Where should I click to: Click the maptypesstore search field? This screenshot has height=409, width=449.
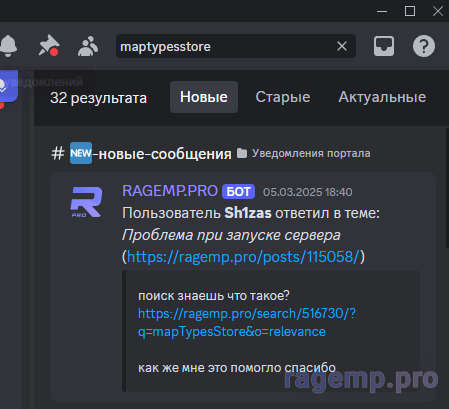coord(236,46)
